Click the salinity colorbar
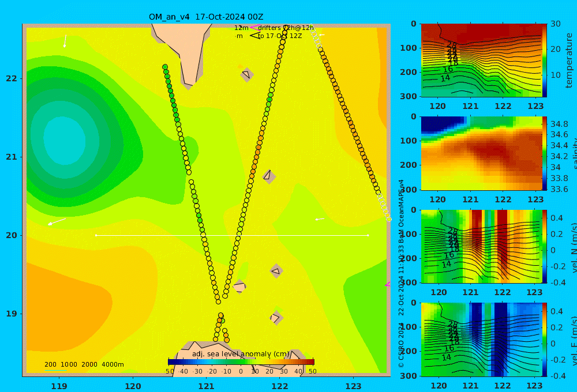This screenshot has height=392, width=577. (545, 153)
